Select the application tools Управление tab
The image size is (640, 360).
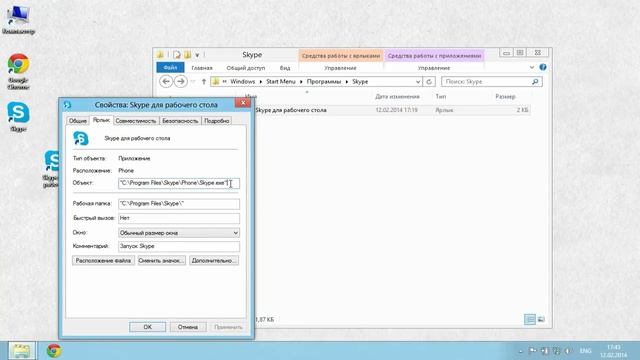[434, 68]
